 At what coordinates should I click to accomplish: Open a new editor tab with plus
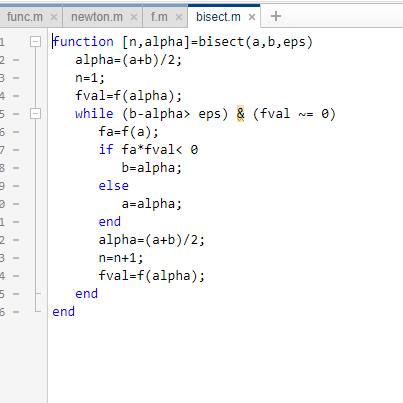pos(276,16)
